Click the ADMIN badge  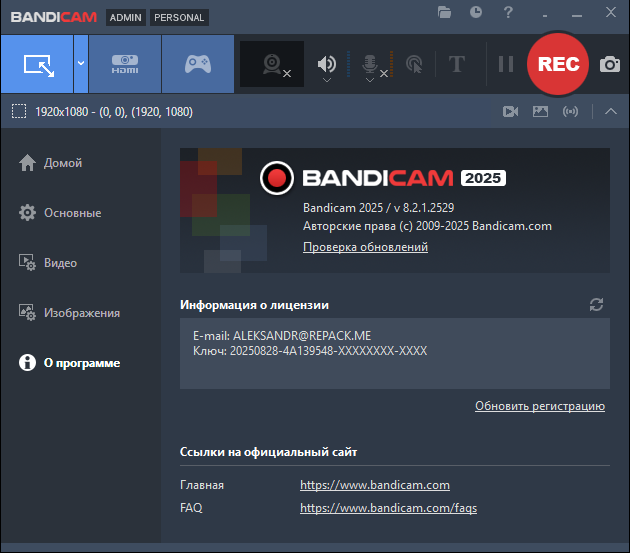126,18
